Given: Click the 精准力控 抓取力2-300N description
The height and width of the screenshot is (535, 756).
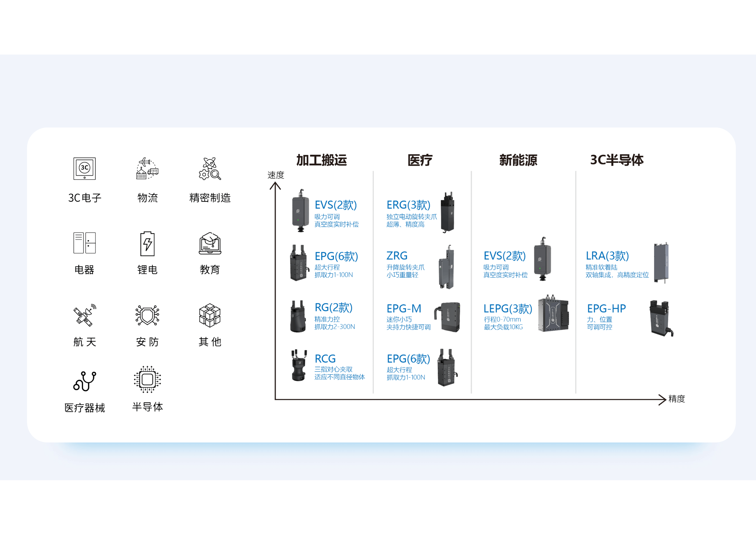Looking at the screenshot, I should [334, 323].
